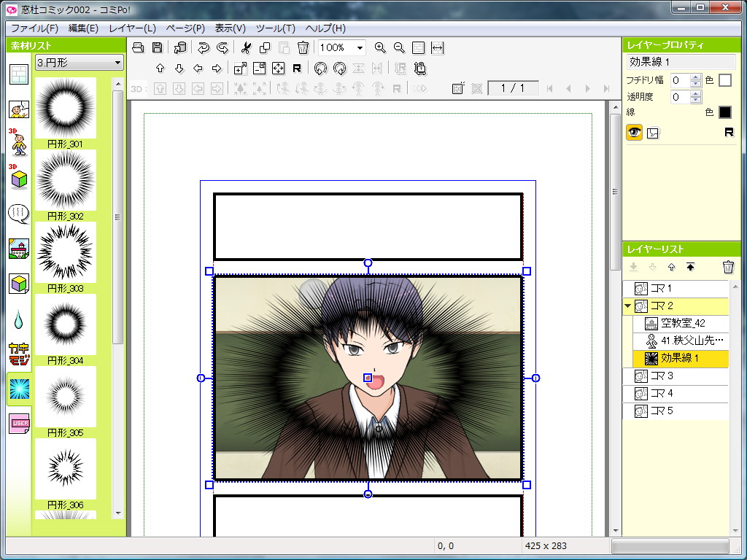Add a new page with the page icon
Screen dimensions: 747x560
(x=458, y=88)
